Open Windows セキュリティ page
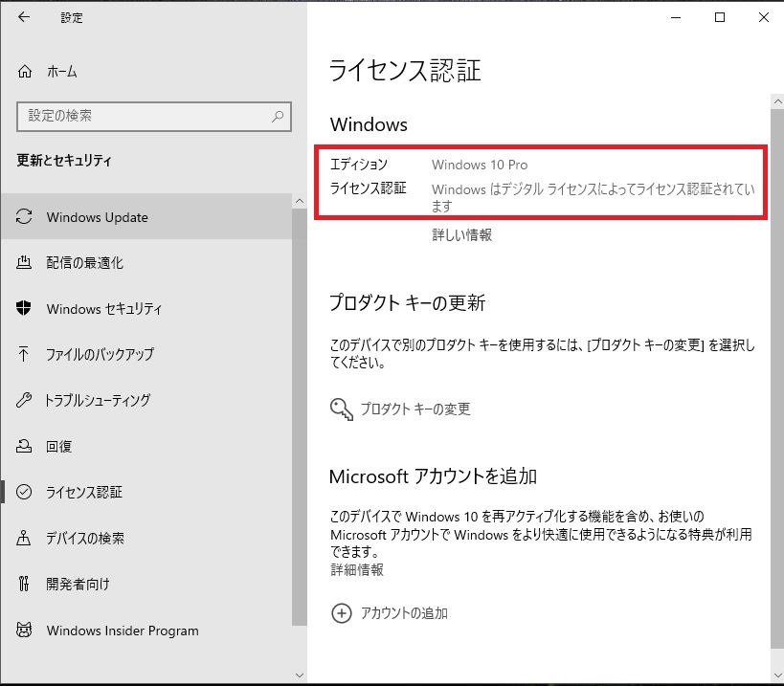 coord(146,309)
